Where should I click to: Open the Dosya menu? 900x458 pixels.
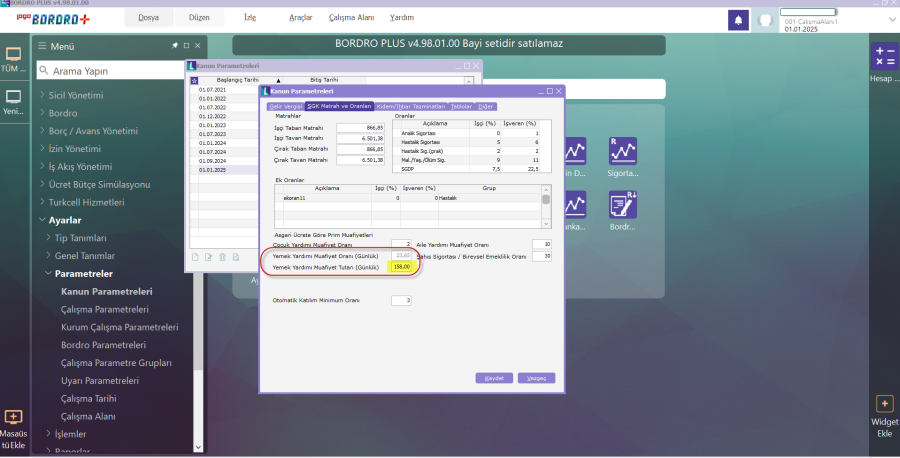click(x=149, y=18)
